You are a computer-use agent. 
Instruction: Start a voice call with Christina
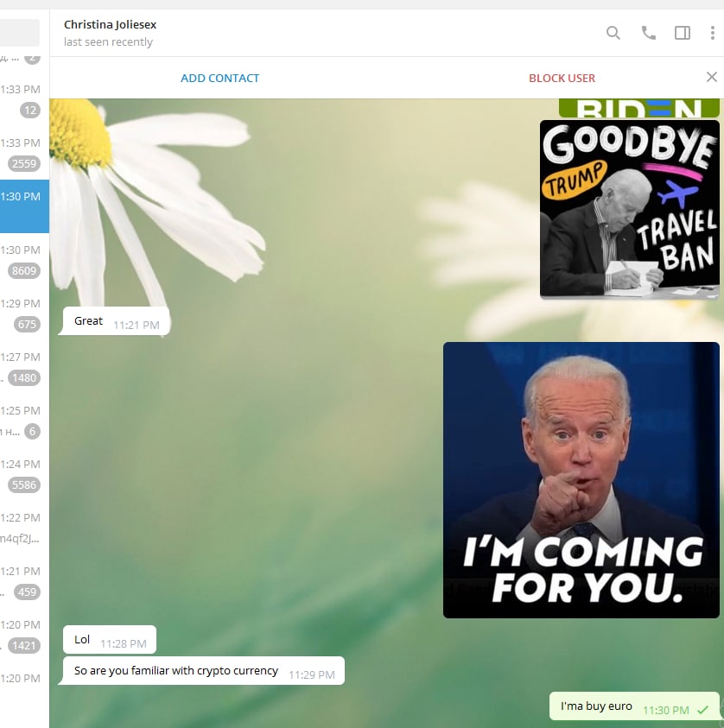[x=648, y=33]
